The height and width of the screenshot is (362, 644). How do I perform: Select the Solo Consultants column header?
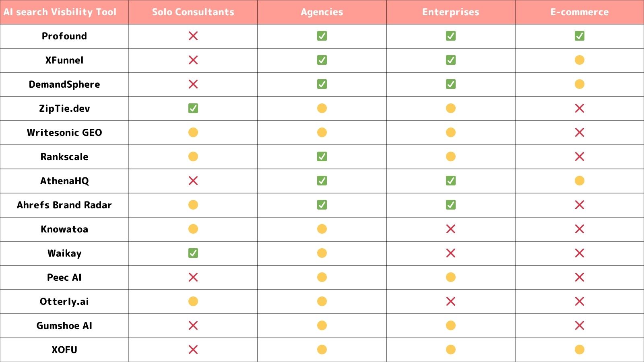click(193, 12)
